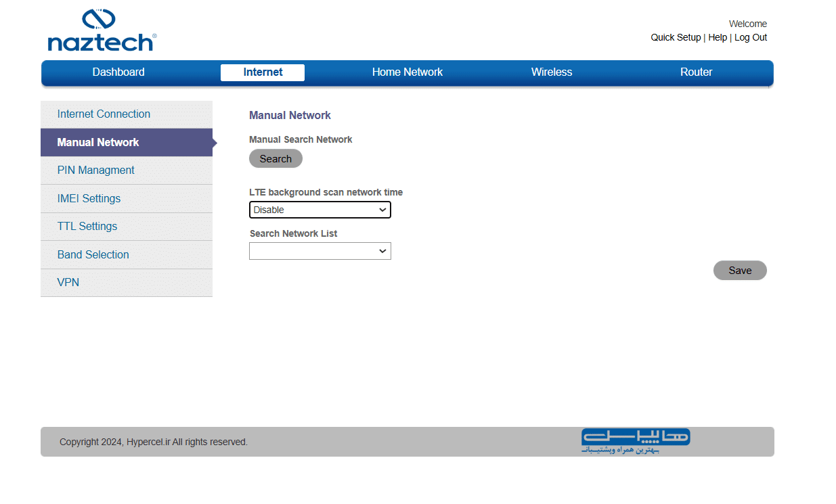Open Internet Connection in sidebar
836x504 pixels.
pyautogui.click(x=104, y=114)
